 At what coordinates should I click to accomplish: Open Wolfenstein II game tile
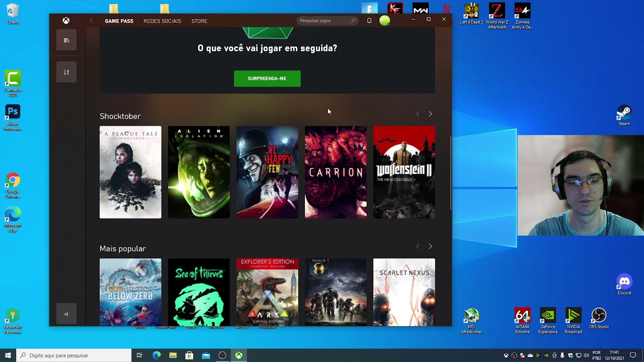404,172
